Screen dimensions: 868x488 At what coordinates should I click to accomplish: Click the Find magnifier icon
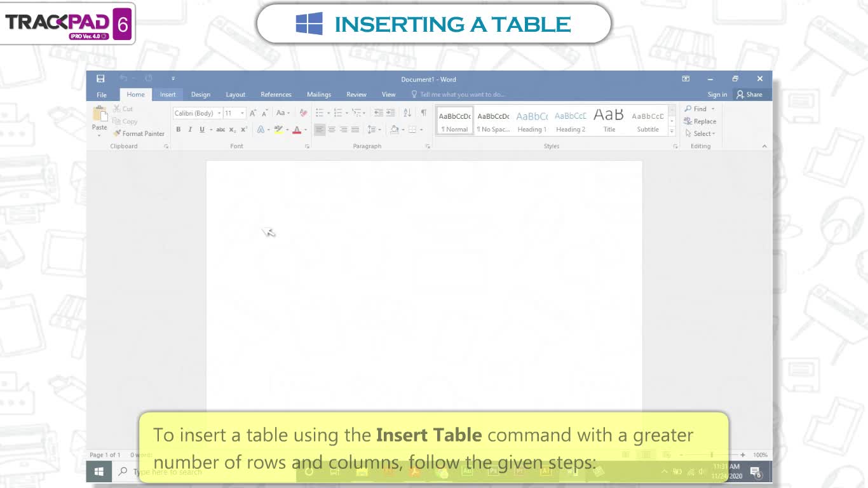(688, 109)
